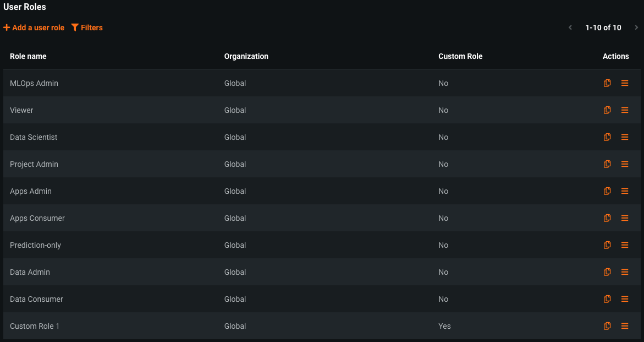Open the Data Consumer actions menu

(625, 299)
